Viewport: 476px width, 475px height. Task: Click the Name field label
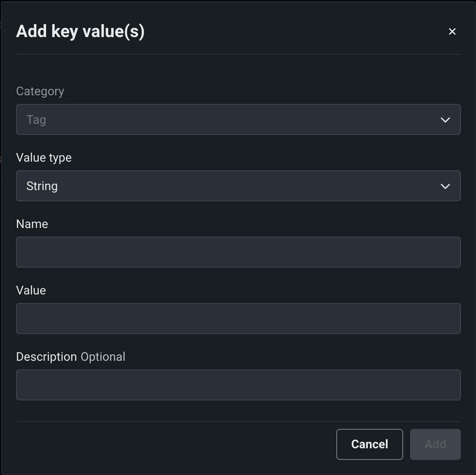[32, 224]
